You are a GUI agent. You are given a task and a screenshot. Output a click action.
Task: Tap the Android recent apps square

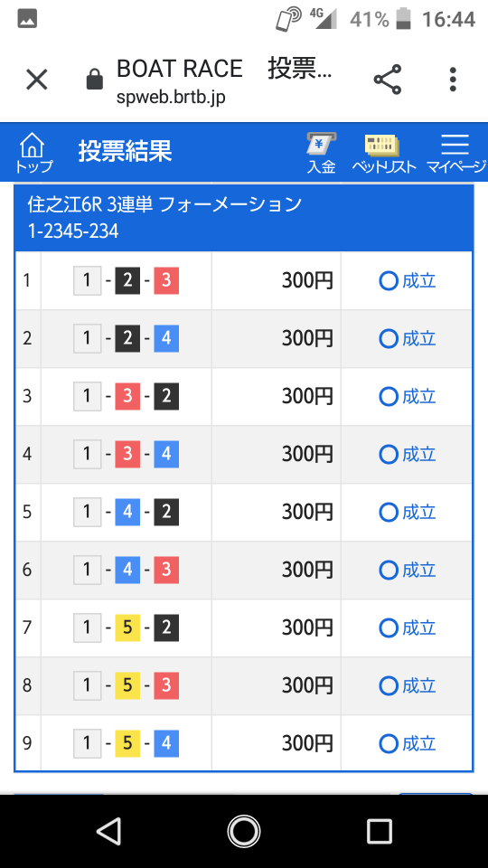[380, 832]
